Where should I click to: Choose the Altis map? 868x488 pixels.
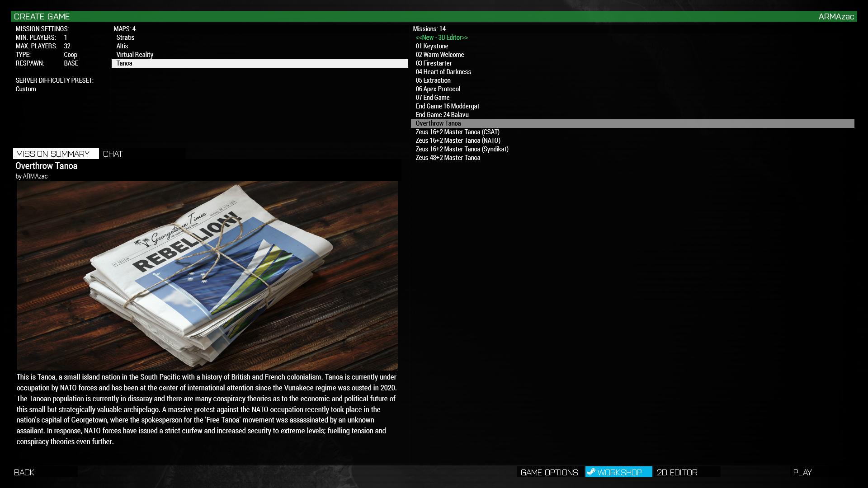point(122,46)
